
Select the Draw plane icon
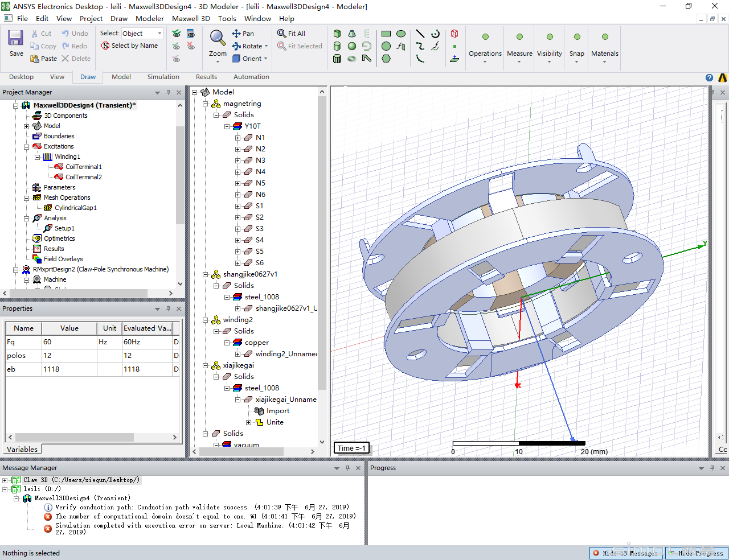click(454, 59)
